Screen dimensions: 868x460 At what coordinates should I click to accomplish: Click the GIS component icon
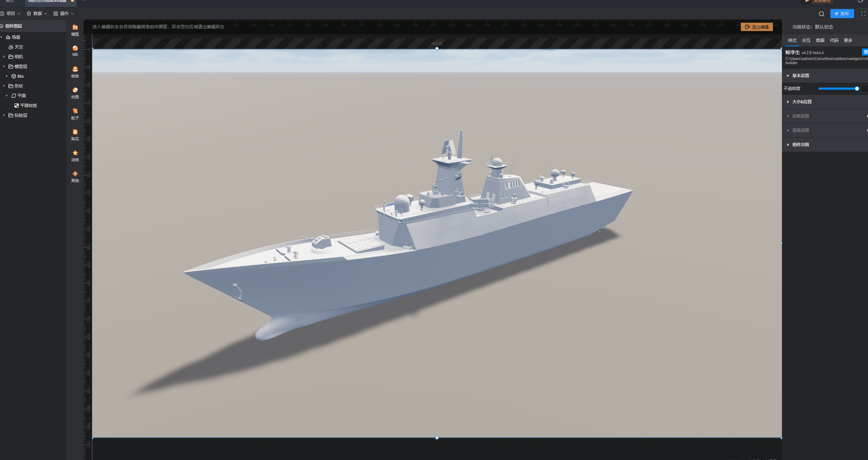[75, 51]
